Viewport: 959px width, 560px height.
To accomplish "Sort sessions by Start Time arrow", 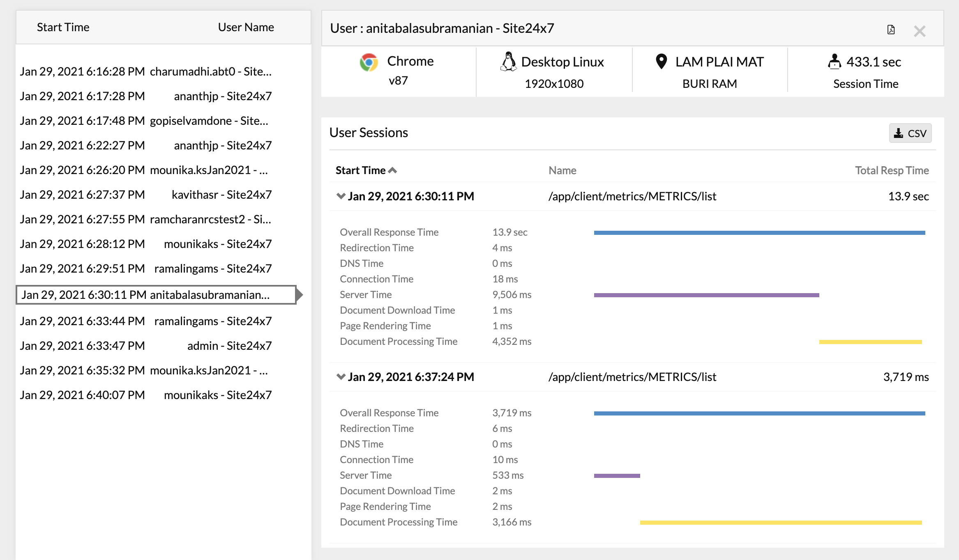I will click(392, 170).
